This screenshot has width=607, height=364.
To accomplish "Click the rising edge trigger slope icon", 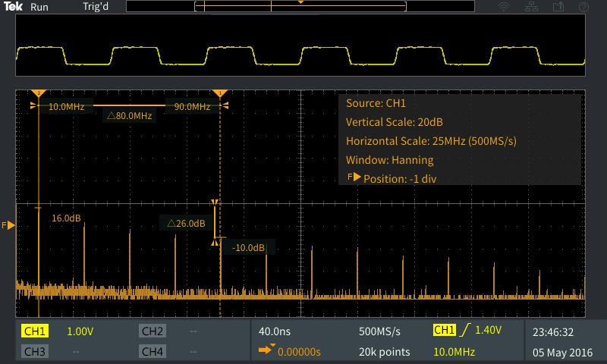I will pos(465,330).
